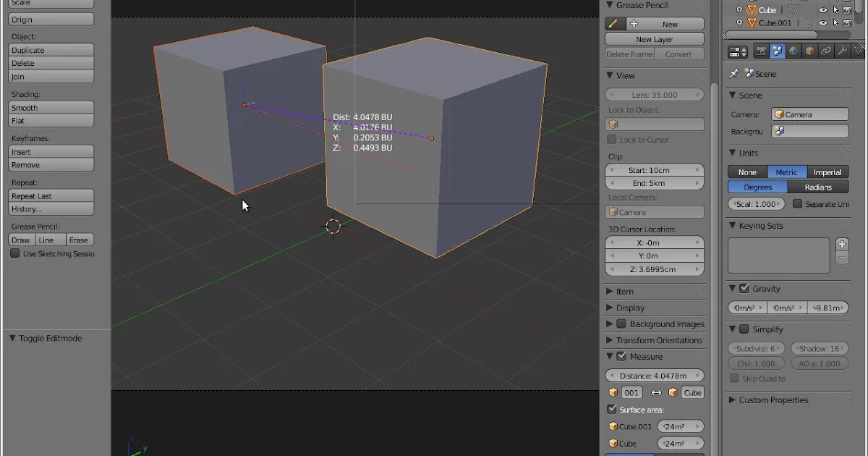Click the Distance 4.0478m field
Screen dimensions: 868x456
point(655,375)
